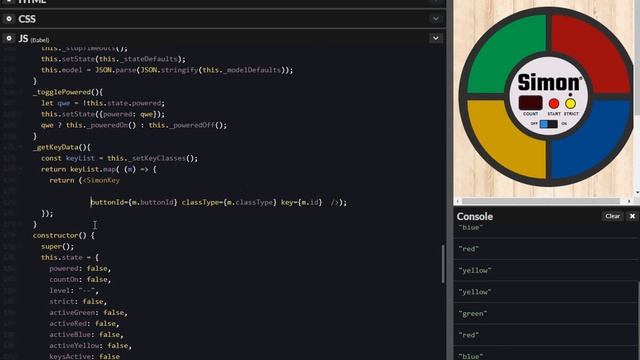The image size is (640, 360).
Task: Click the constructor() line in code
Action: (64, 236)
